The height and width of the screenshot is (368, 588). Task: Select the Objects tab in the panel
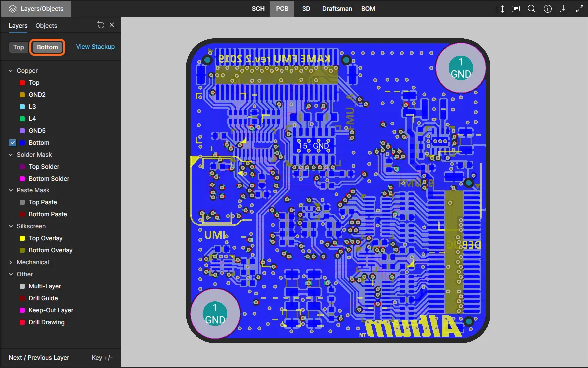[46, 26]
